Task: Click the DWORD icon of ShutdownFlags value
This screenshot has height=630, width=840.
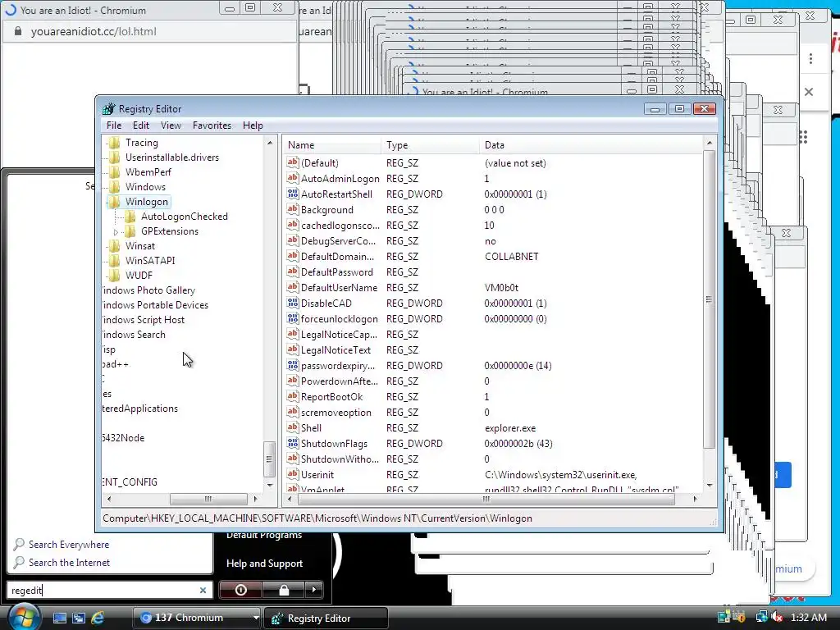Action: coord(293,443)
